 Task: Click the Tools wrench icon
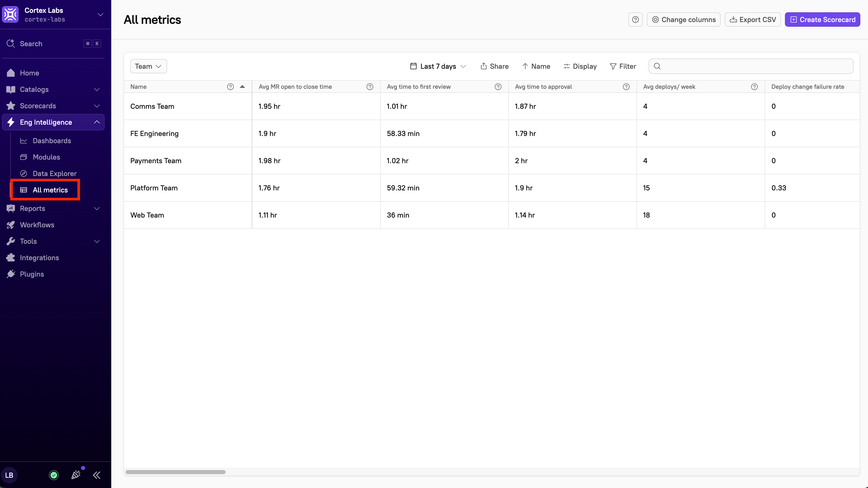[x=11, y=241]
